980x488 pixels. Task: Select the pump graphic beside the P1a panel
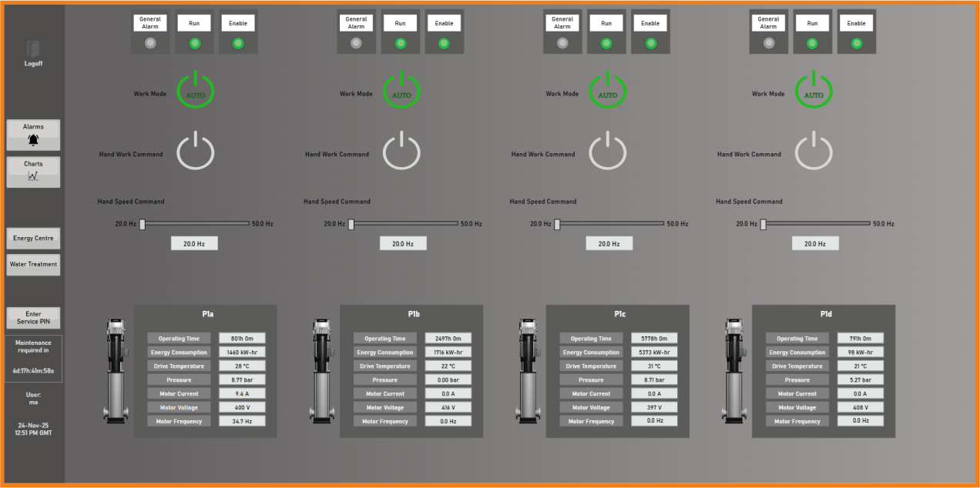[117, 372]
